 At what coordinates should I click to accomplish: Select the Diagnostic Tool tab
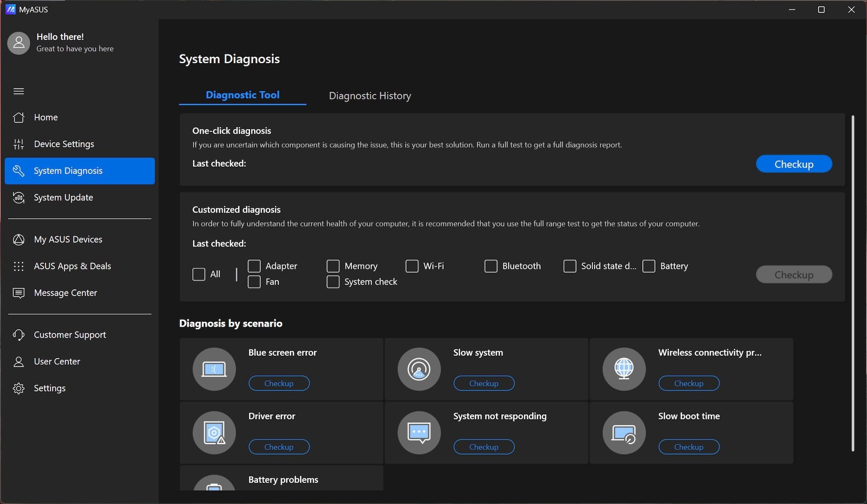tap(242, 95)
